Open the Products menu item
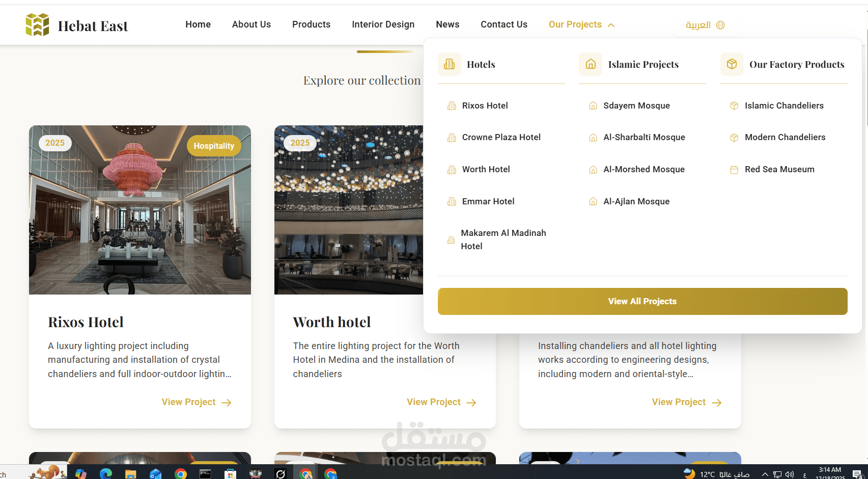The image size is (868, 479). (x=311, y=24)
